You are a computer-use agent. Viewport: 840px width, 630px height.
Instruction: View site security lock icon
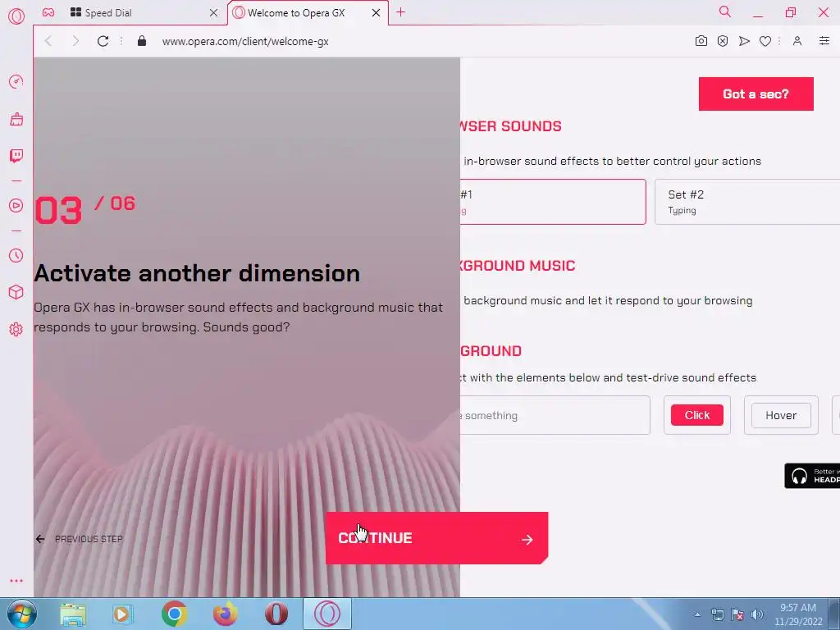click(x=141, y=41)
